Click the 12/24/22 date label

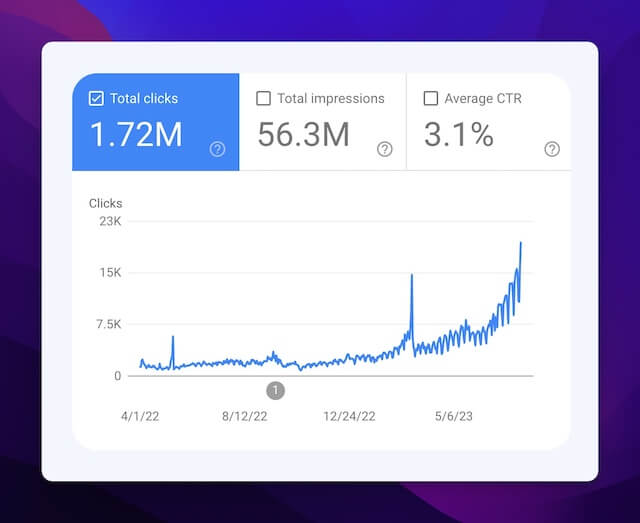(x=349, y=416)
